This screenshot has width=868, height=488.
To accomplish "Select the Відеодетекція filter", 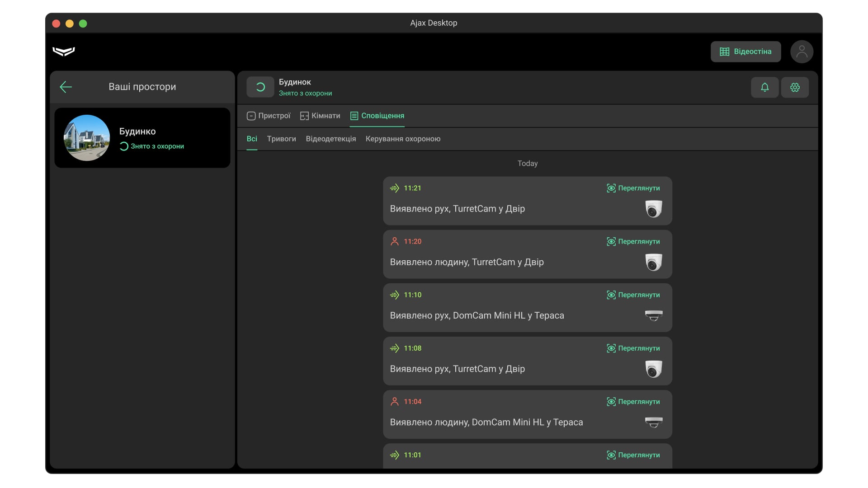I will click(x=330, y=139).
